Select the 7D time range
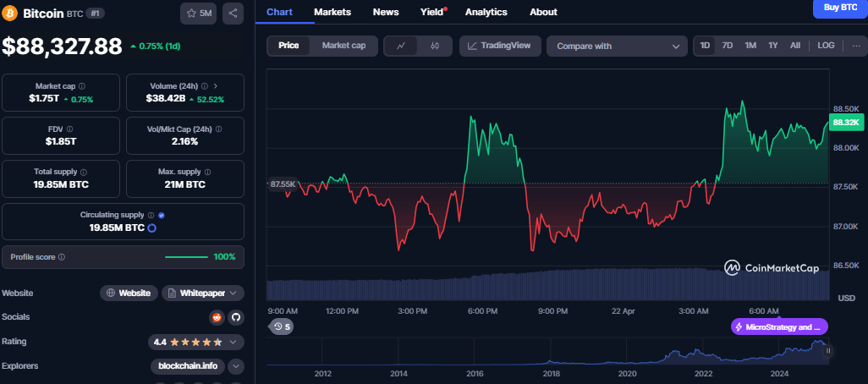This screenshot has height=384, width=868. 728,46
